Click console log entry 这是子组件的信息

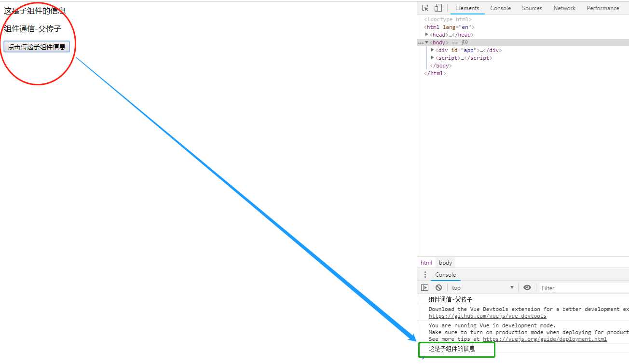(x=452, y=349)
